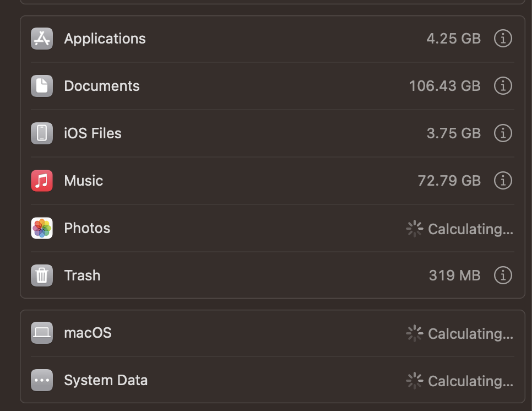This screenshot has height=411, width=532.
Task: Show info details for Trash
Action: coord(503,275)
